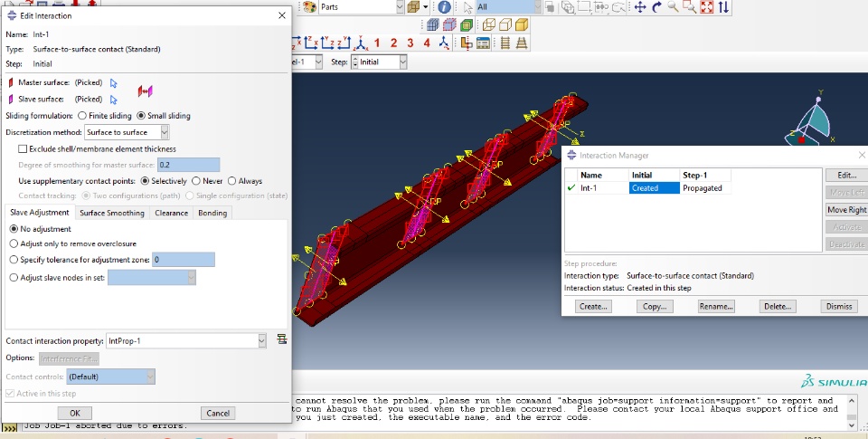Choose Adjust only to remove overclosure
This screenshot has width=868, height=439.
point(14,243)
